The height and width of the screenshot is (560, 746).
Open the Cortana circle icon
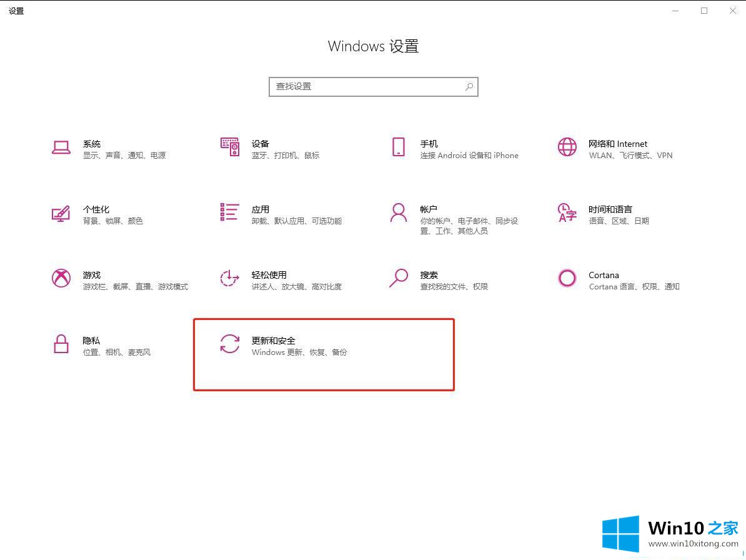567,278
